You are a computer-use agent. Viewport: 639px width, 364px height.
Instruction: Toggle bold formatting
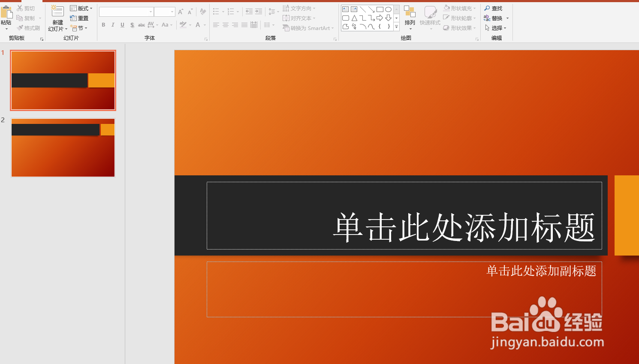coord(103,25)
